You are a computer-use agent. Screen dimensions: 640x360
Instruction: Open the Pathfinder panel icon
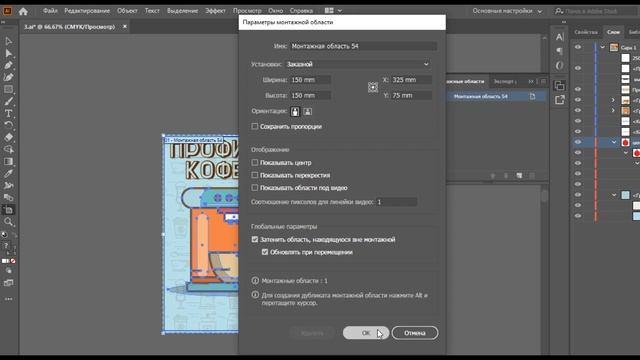tap(560, 86)
